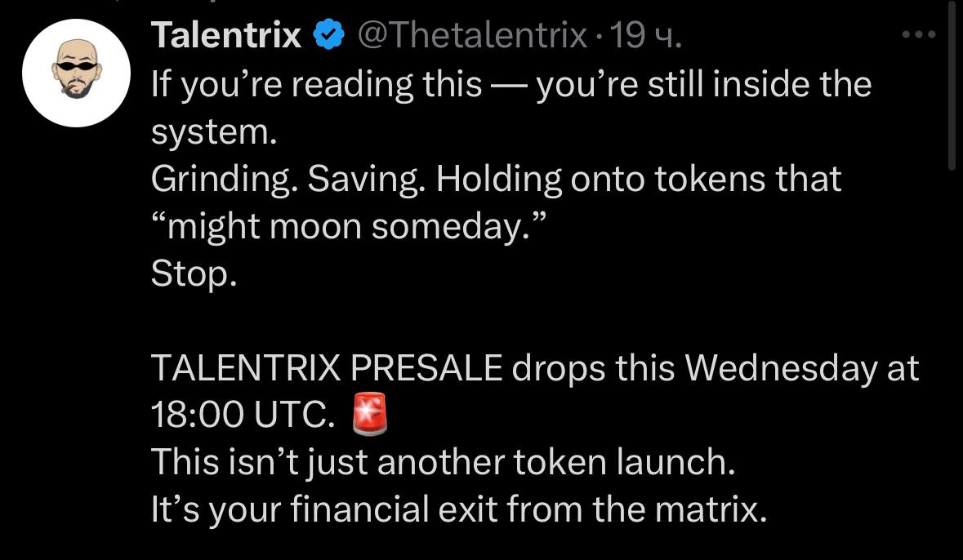The width and height of the screenshot is (963, 560).
Task: Click the blue verified badge
Action: pyautogui.click(x=329, y=35)
